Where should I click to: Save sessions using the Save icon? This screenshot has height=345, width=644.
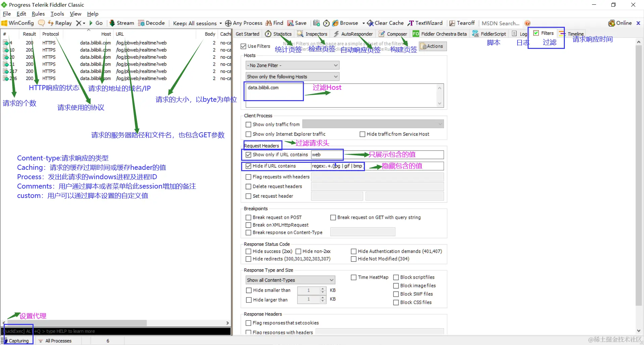pyautogui.click(x=290, y=23)
